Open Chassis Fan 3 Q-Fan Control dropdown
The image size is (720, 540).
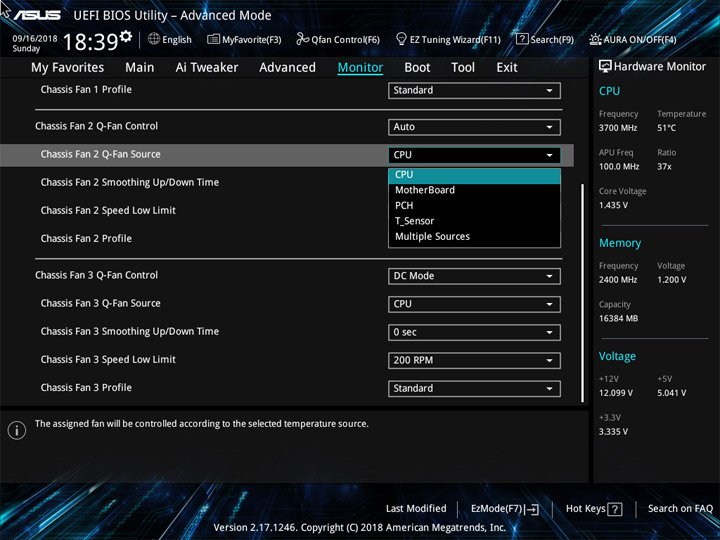(x=474, y=276)
